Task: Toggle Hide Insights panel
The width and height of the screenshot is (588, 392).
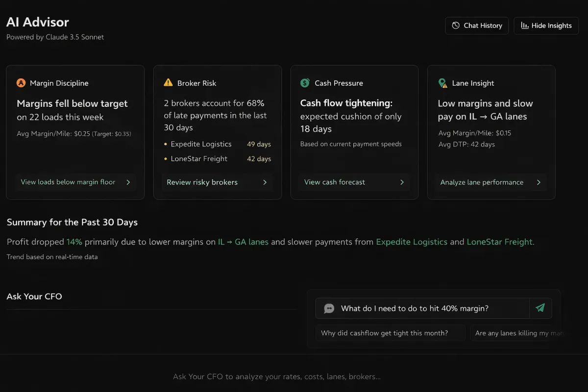Action: pyautogui.click(x=546, y=25)
